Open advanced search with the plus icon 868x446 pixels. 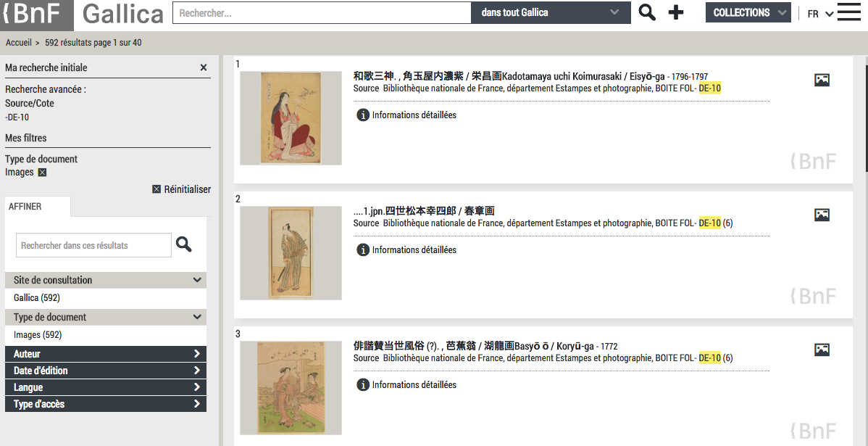coord(676,12)
